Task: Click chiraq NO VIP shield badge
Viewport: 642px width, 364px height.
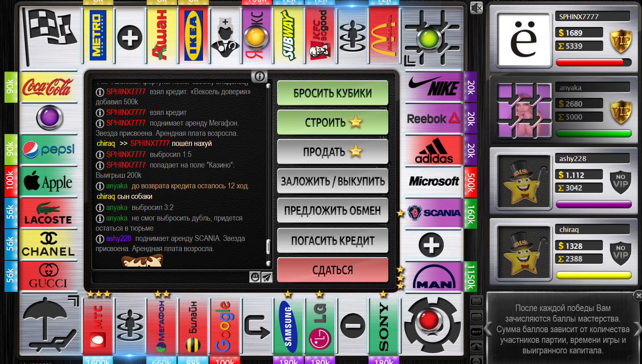Action: [x=620, y=253]
